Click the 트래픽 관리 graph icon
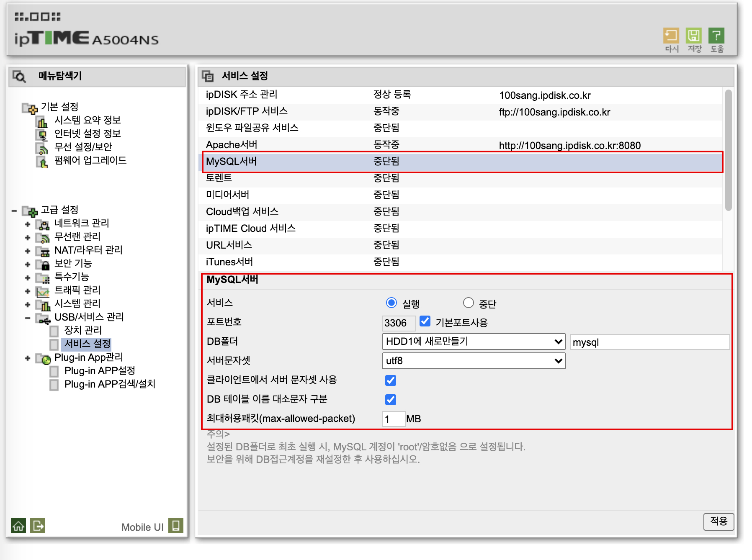The width and height of the screenshot is (752, 560). click(43, 292)
